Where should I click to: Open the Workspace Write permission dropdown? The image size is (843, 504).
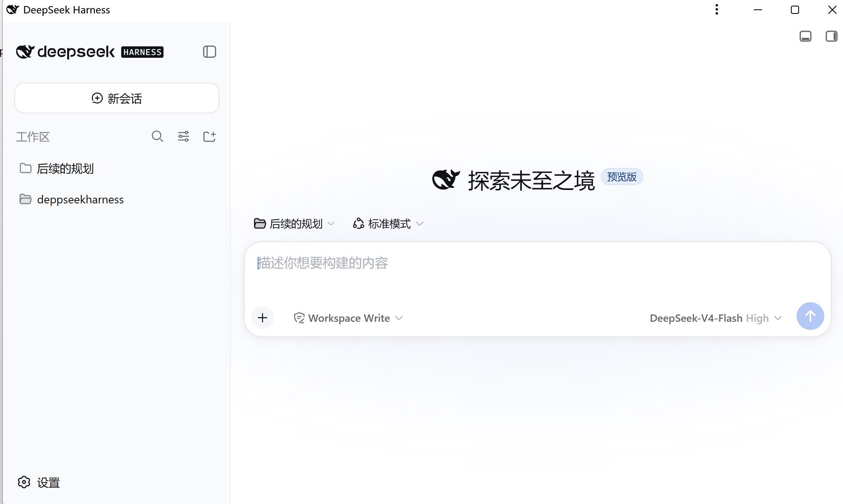pos(348,318)
